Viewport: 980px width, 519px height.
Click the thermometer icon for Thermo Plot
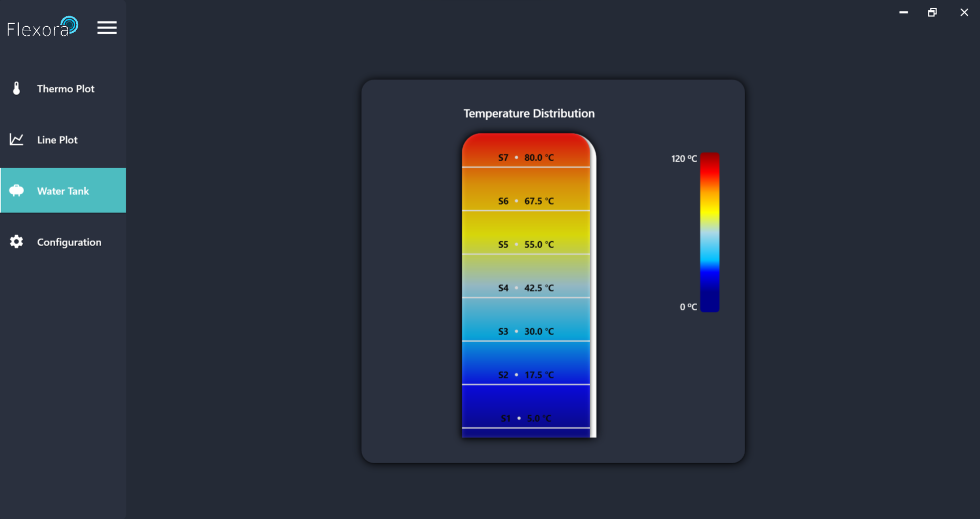(x=16, y=88)
